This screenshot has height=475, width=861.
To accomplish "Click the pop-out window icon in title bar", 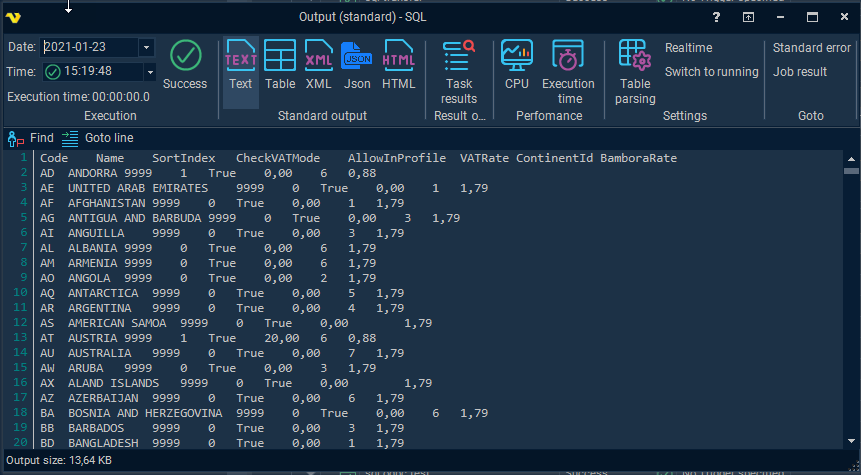I will [748, 17].
